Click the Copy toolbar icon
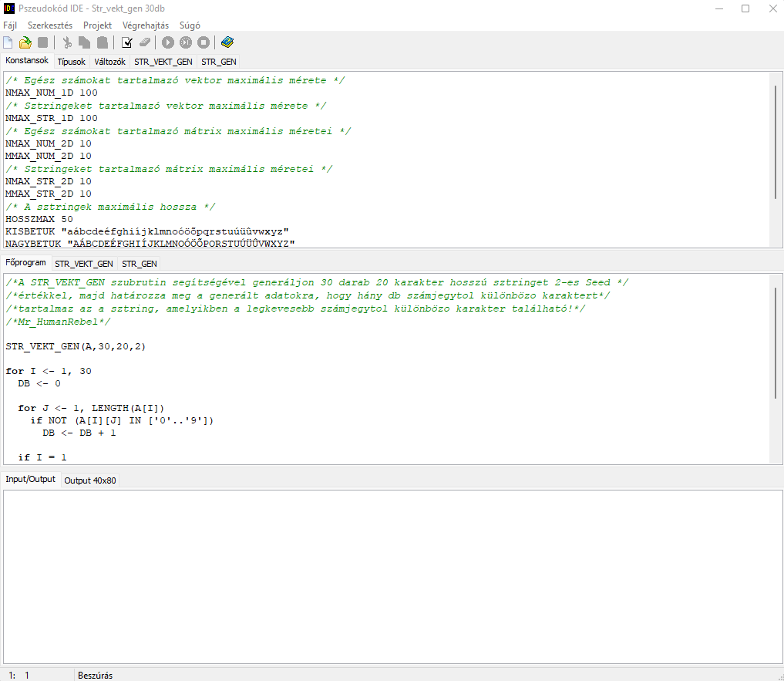Image resolution: width=784 pixels, height=681 pixels. point(85,42)
